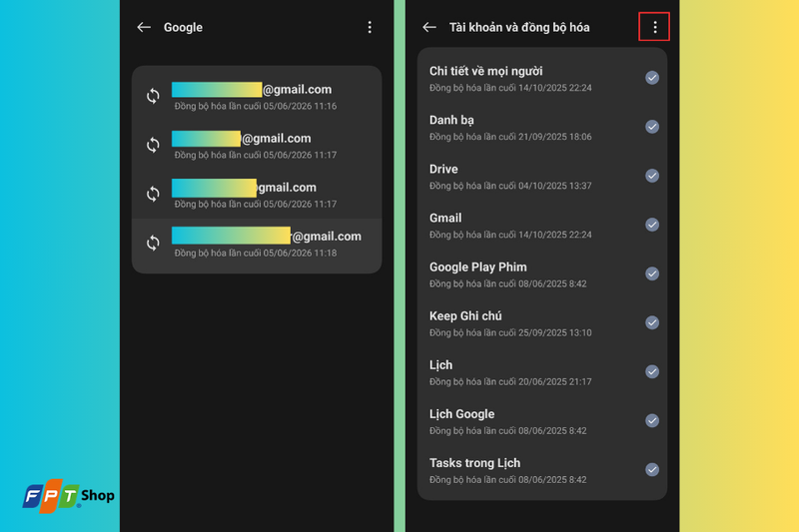Toggle Google Play Phim sync checkbox
The image size is (799, 532).
click(652, 273)
